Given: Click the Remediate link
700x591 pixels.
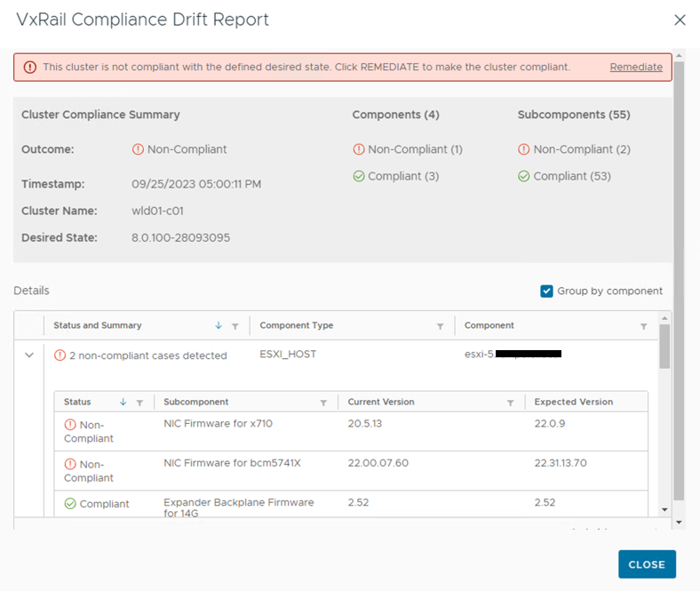Looking at the screenshot, I should [x=635, y=68].
